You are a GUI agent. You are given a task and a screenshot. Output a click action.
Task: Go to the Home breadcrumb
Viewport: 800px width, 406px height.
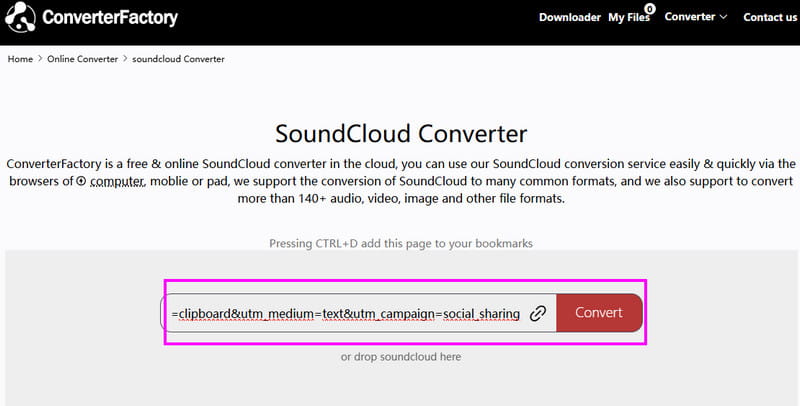[20, 59]
